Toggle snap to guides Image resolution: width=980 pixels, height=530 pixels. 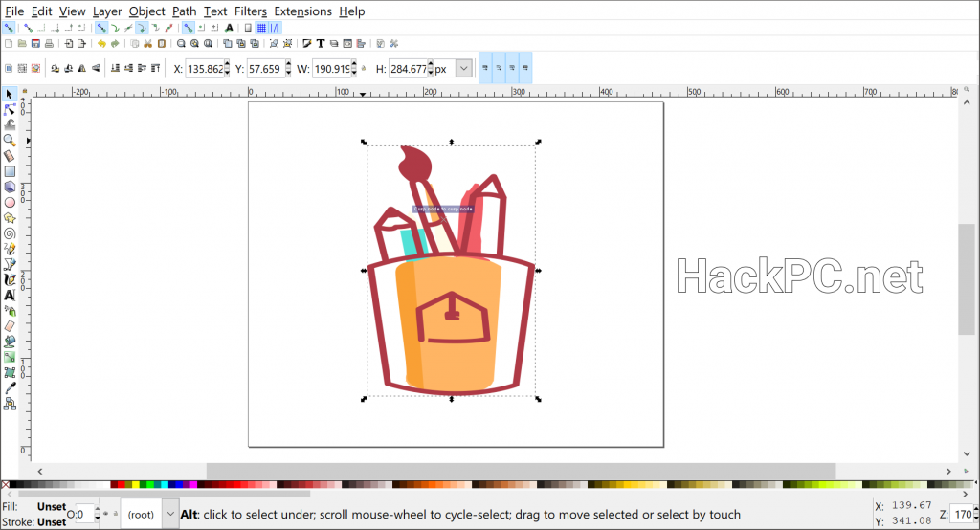pos(275,28)
